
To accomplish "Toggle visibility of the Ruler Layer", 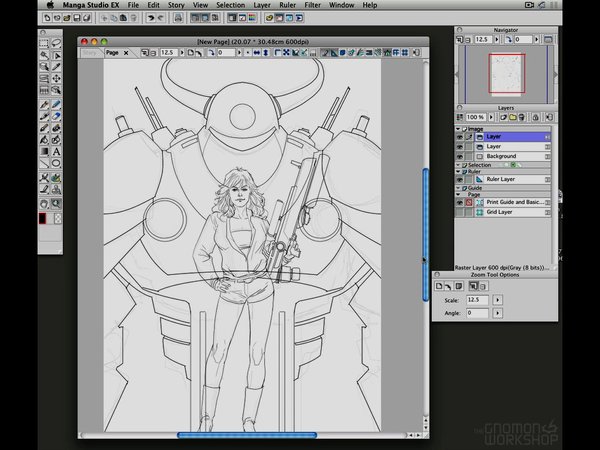I will click(460, 179).
